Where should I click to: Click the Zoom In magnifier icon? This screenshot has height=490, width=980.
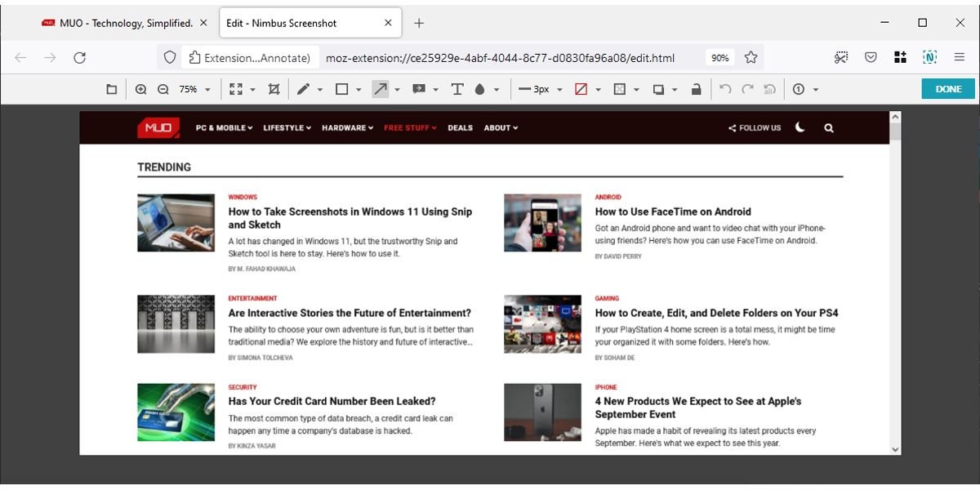(x=140, y=89)
